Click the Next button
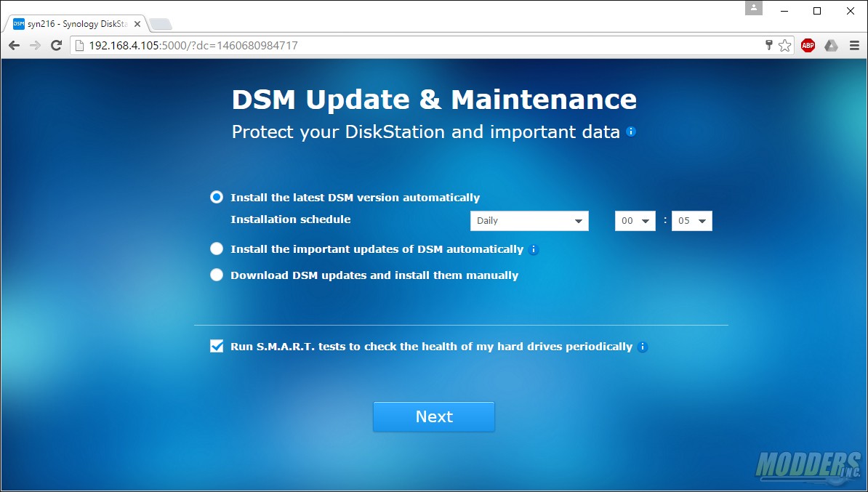Image resolution: width=868 pixels, height=492 pixels. coord(434,416)
